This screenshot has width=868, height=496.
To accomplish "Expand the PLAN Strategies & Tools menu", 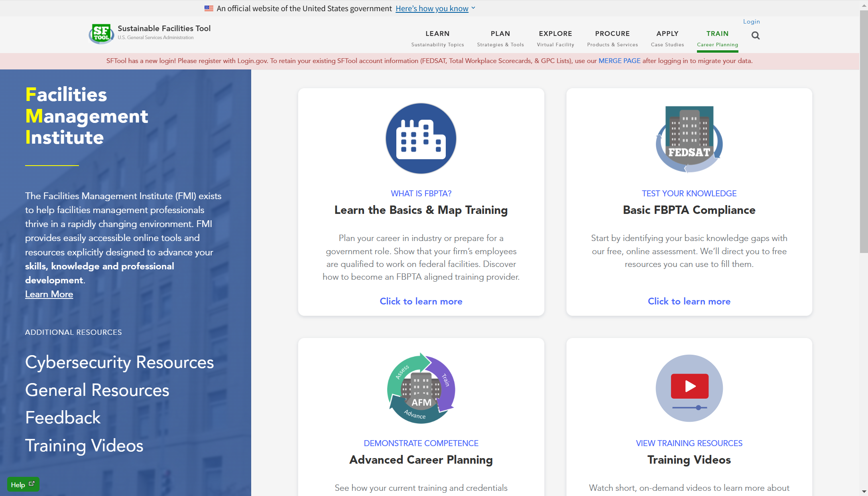I will (500, 38).
